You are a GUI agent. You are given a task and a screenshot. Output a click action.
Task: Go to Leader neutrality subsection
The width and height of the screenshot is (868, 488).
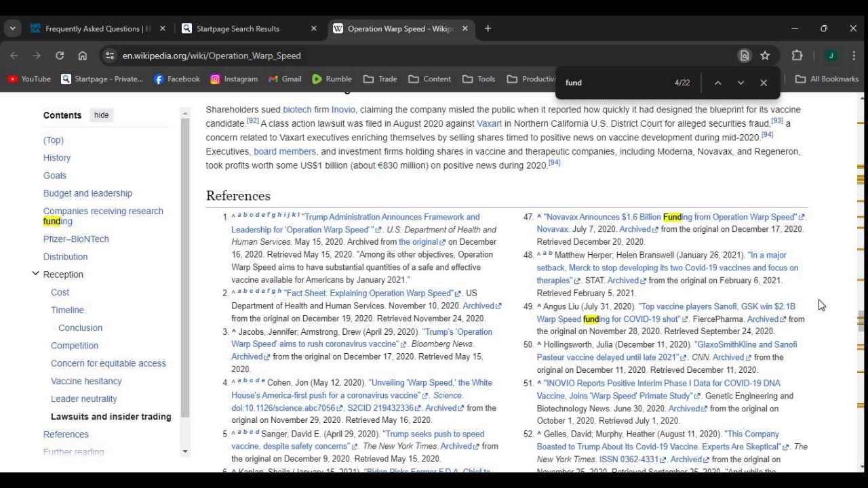(x=83, y=399)
